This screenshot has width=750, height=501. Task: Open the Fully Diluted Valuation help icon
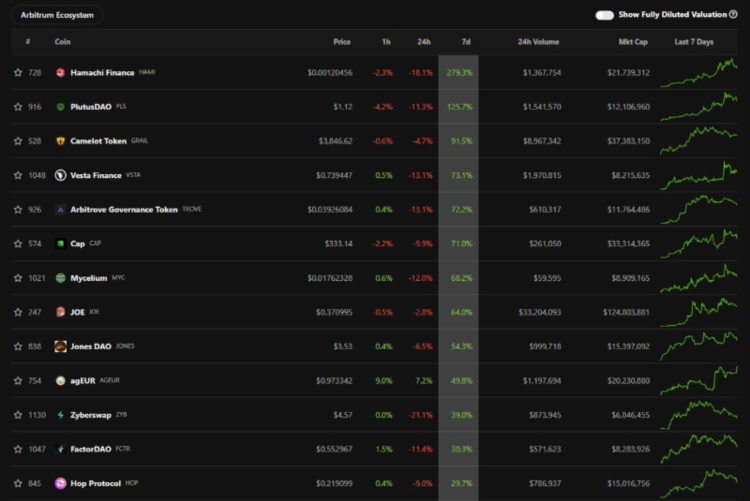(x=733, y=15)
